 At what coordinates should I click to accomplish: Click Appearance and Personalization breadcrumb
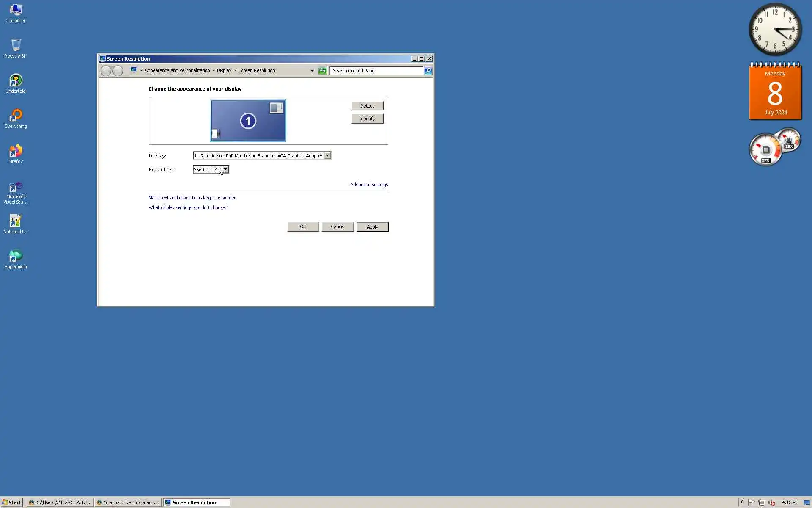click(177, 71)
